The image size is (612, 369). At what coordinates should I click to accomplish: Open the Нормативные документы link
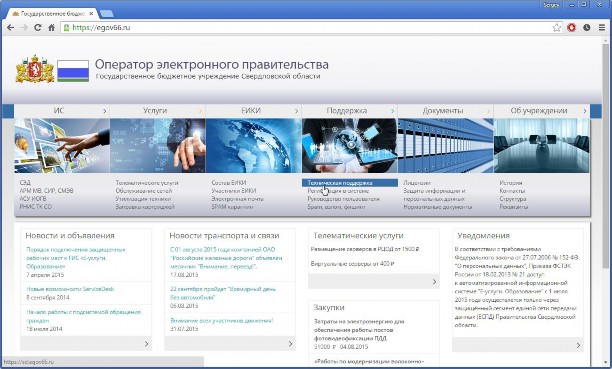tap(438, 207)
